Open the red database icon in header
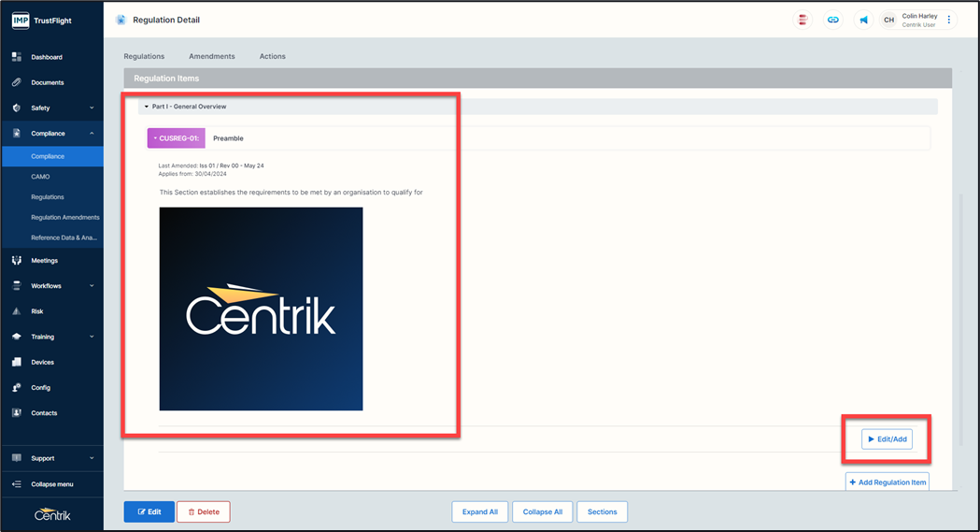This screenshot has width=980, height=532. pos(802,20)
